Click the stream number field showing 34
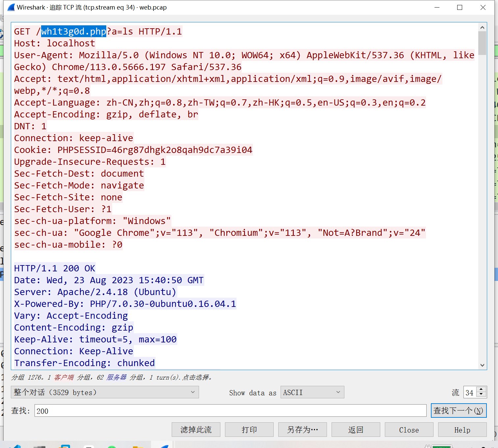 pyautogui.click(x=470, y=392)
